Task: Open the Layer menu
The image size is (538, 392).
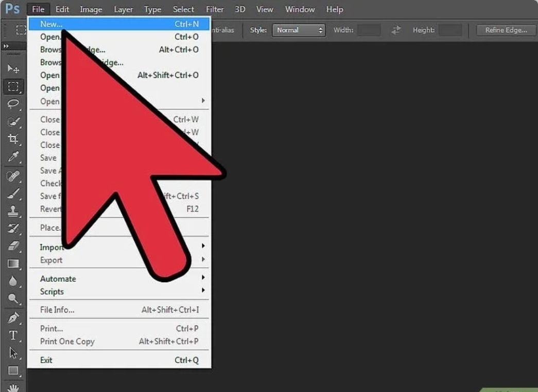Action: 123,9
